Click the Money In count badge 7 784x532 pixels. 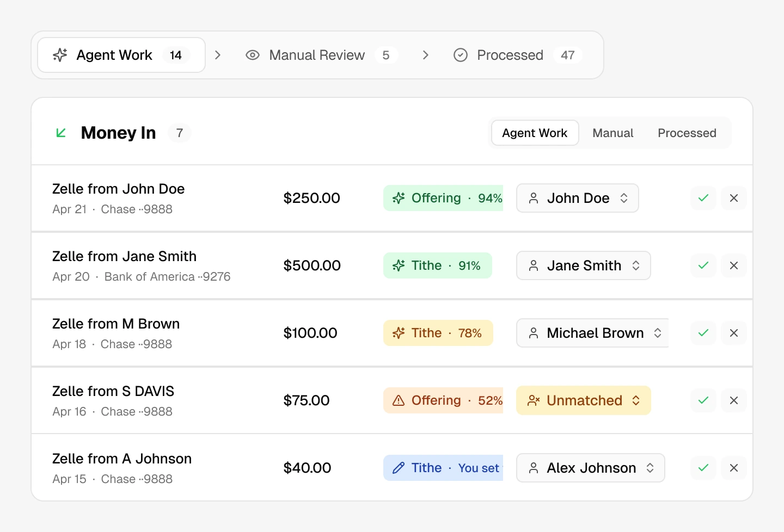click(180, 133)
